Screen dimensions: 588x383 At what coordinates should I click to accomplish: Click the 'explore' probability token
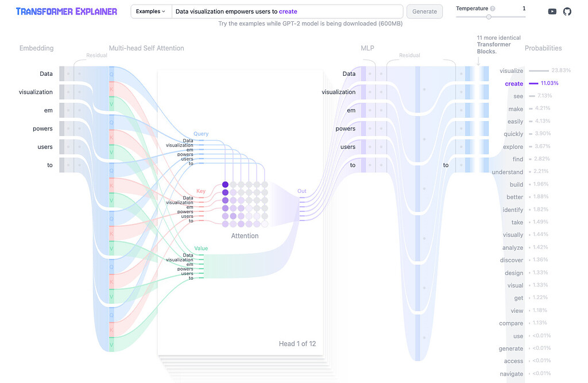click(513, 146)
